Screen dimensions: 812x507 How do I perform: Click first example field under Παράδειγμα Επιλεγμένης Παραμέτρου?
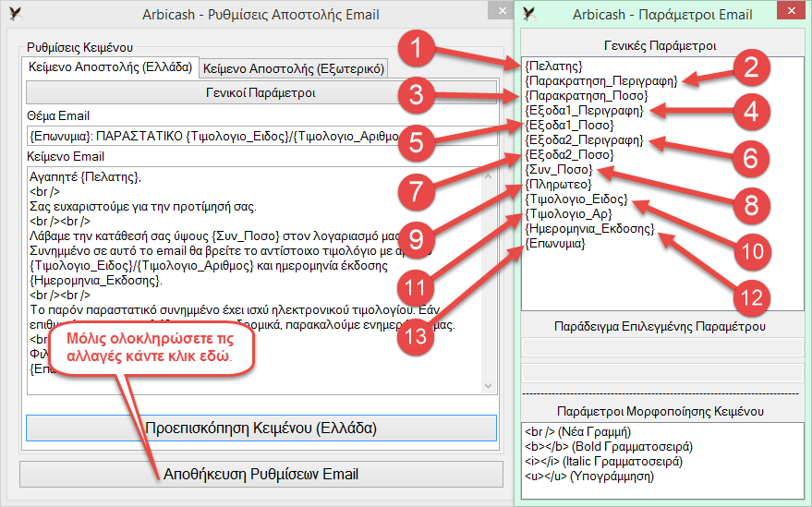[x=662, y=347]
